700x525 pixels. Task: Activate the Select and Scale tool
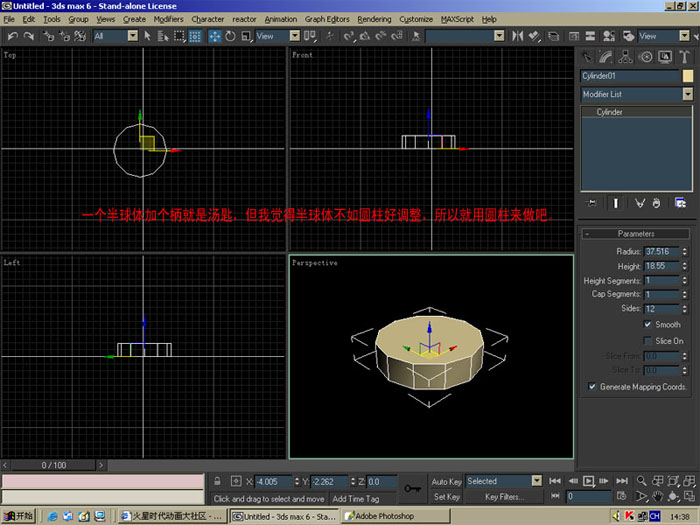[246, 36]
